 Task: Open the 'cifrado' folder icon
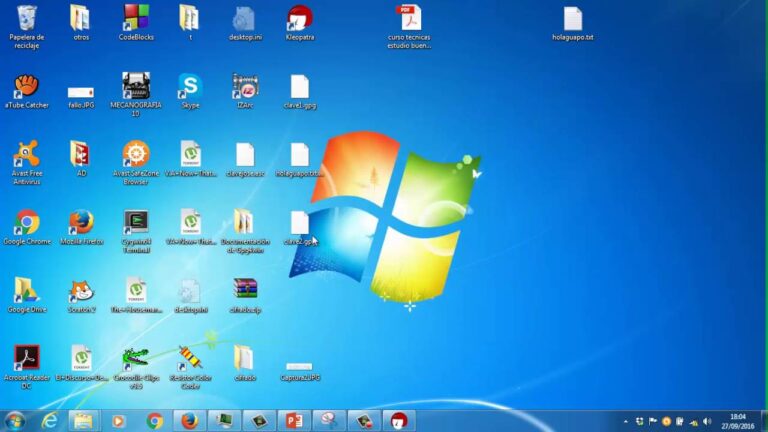(x=245, y=363)
